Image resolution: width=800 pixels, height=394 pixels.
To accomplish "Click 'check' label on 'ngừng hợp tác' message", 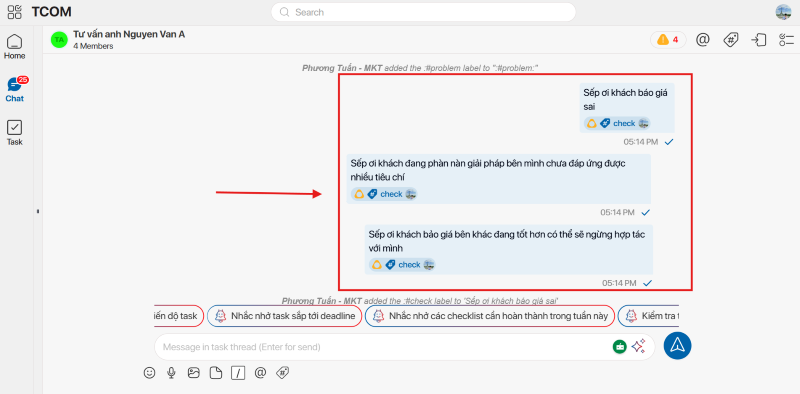I will point(409,265).
